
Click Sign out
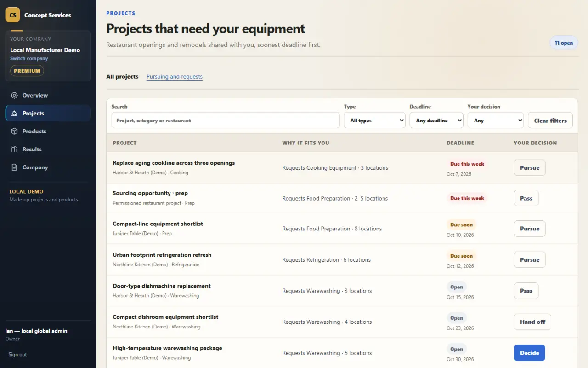[17, 354]
